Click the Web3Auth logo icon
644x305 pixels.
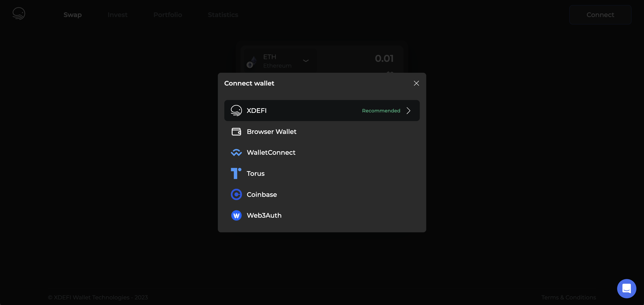click(236, 215)
